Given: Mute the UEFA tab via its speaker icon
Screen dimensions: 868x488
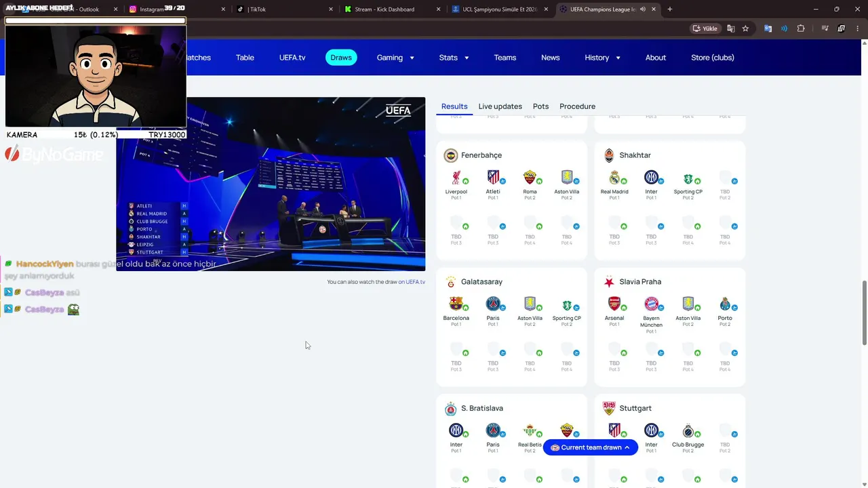Looking at the screenshot, I should click(642, 9).
